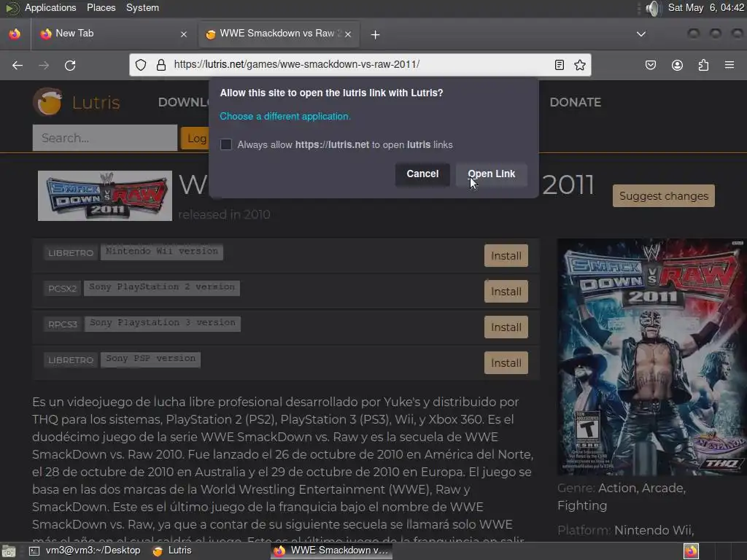747x560 pixels.
Task: Click the game cover art image
Action: click(652, 357)
